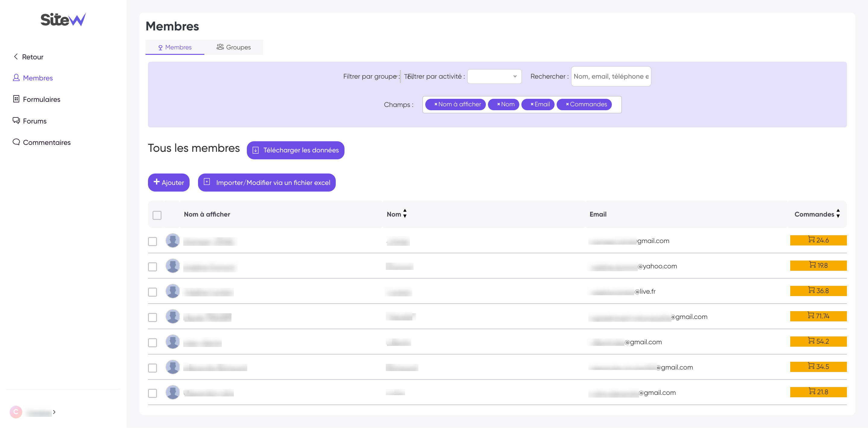868x428 pixels.
Task: Open the Filtrer par activité dropdown
Action: coord(494,77)
